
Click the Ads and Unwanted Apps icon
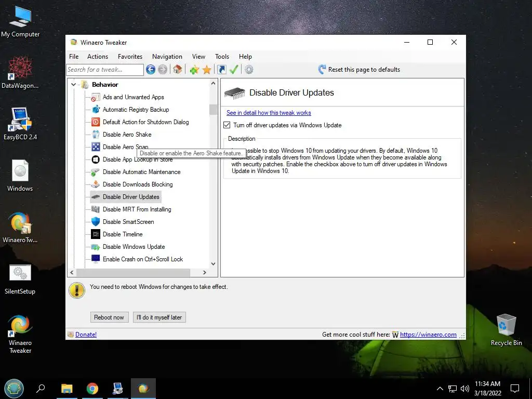tap(96, 97)
